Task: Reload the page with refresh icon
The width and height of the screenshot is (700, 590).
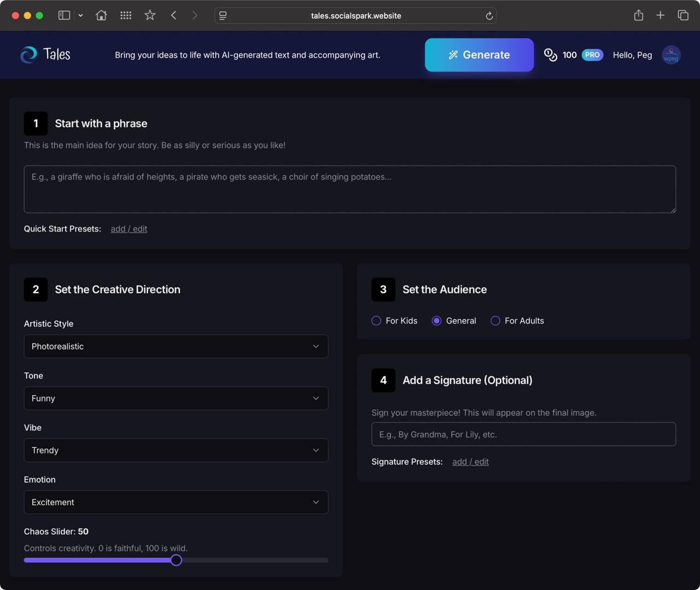Action: point(489,16)
